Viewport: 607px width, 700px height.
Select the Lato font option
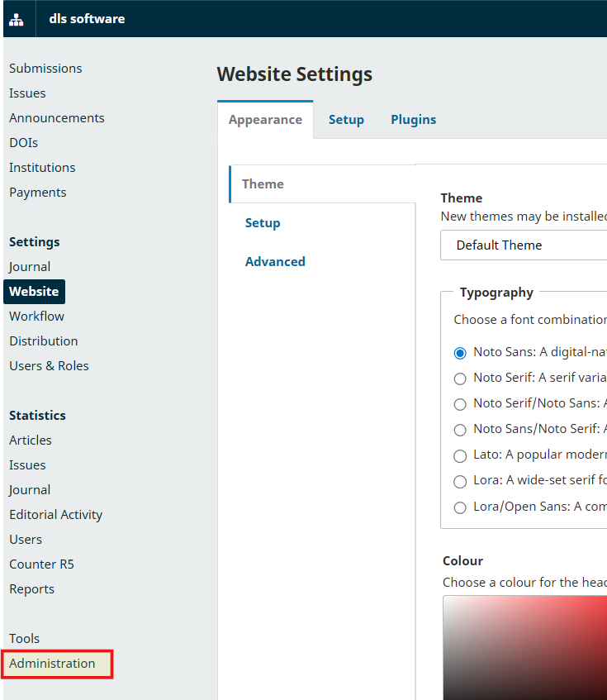tap(460, 456)
